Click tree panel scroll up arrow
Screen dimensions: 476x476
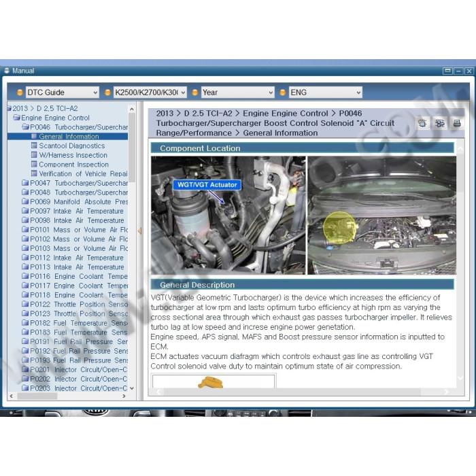[132, 109]
